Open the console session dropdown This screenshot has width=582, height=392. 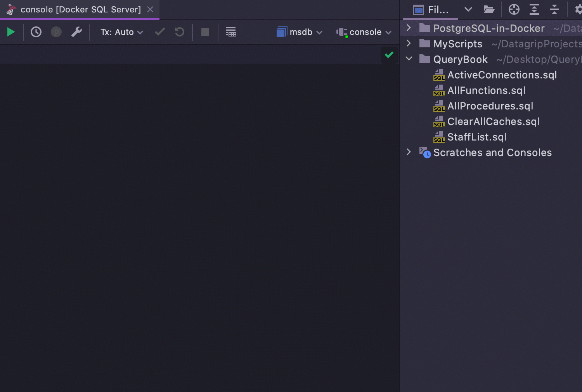tap(364, 32)
